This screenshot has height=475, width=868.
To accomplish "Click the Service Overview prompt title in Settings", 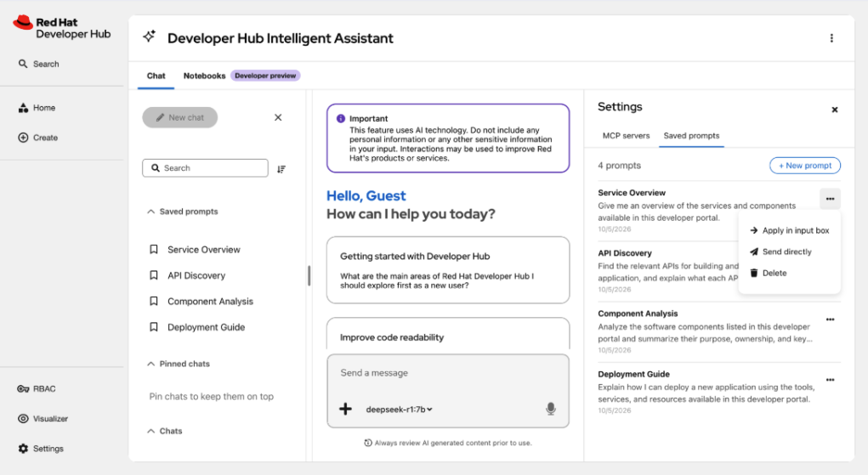I will point(632,193).
